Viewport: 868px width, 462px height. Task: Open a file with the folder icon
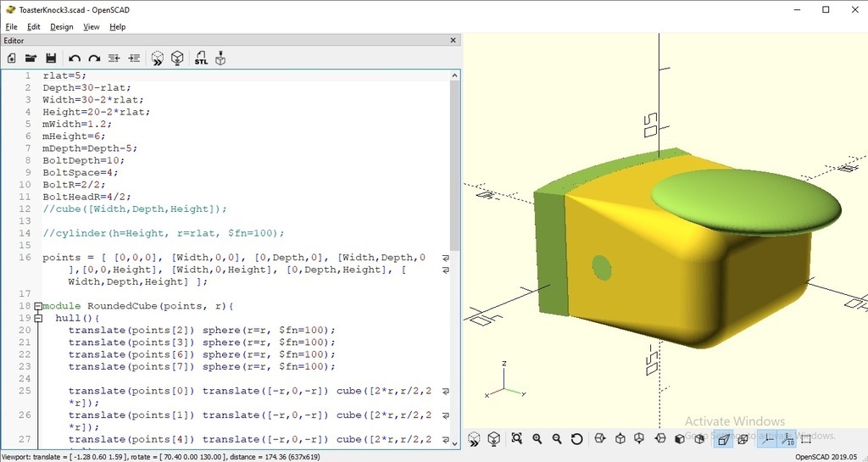tap(31, 58)
